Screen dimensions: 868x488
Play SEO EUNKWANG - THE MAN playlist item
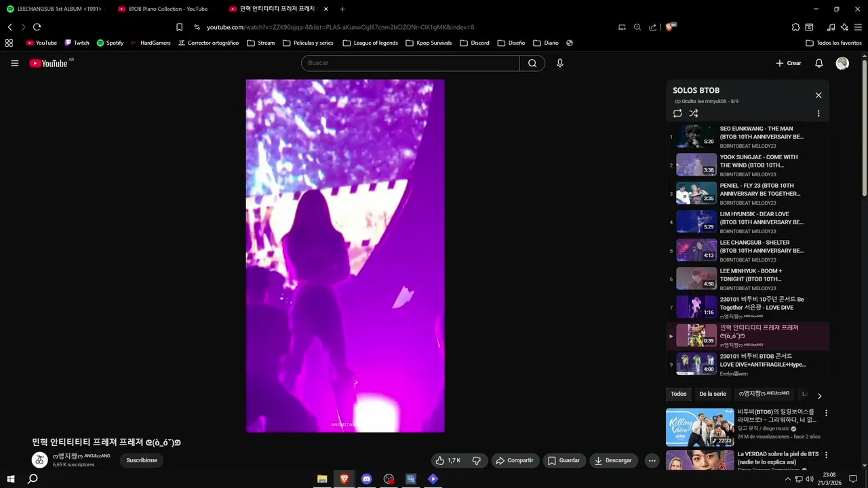(x=747, y=136)
